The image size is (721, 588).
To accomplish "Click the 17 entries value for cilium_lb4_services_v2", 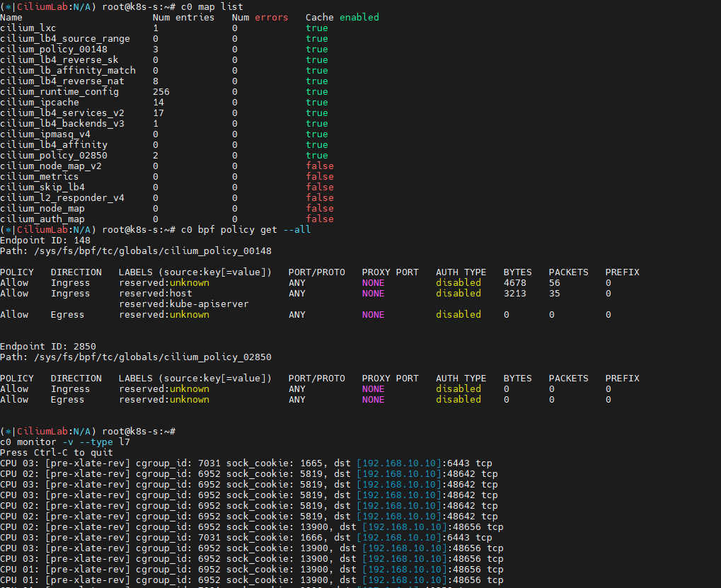I will (x=158, y=113).
